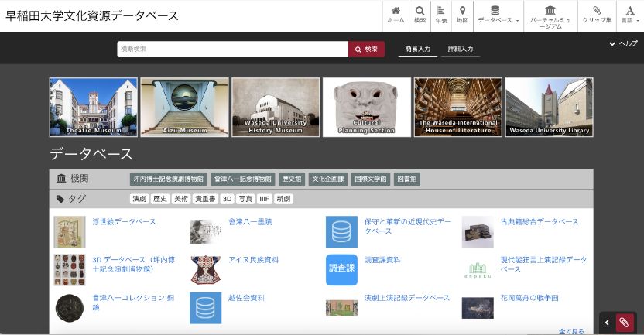
Task: Click the bronze mirror thumbnail
Action: (70, 308)
